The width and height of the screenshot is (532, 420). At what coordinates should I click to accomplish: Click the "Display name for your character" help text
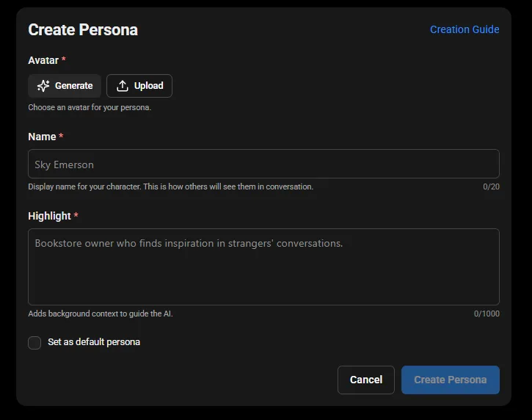point(171,187)
